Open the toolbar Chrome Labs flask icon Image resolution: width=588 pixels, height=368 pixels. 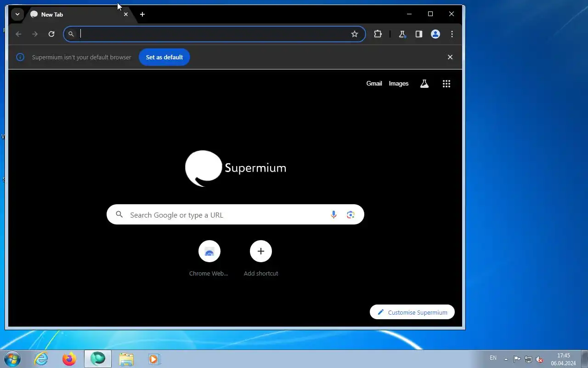[402, 34]
